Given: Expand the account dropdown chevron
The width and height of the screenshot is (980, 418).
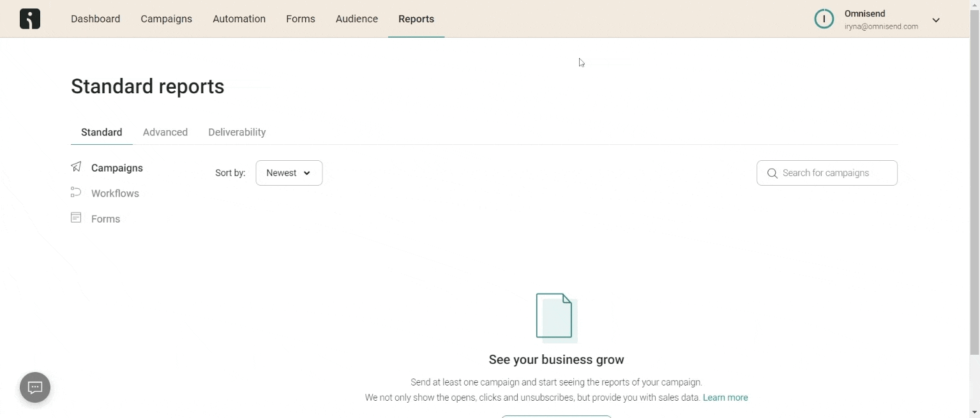Looking at the screenshot, I should tap(936, 20).
